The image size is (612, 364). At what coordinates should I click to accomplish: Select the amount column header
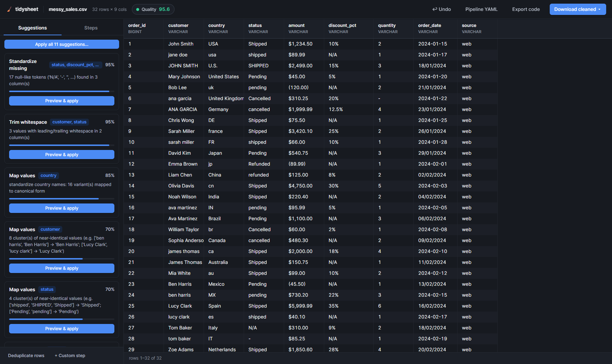tap(304, 28)
